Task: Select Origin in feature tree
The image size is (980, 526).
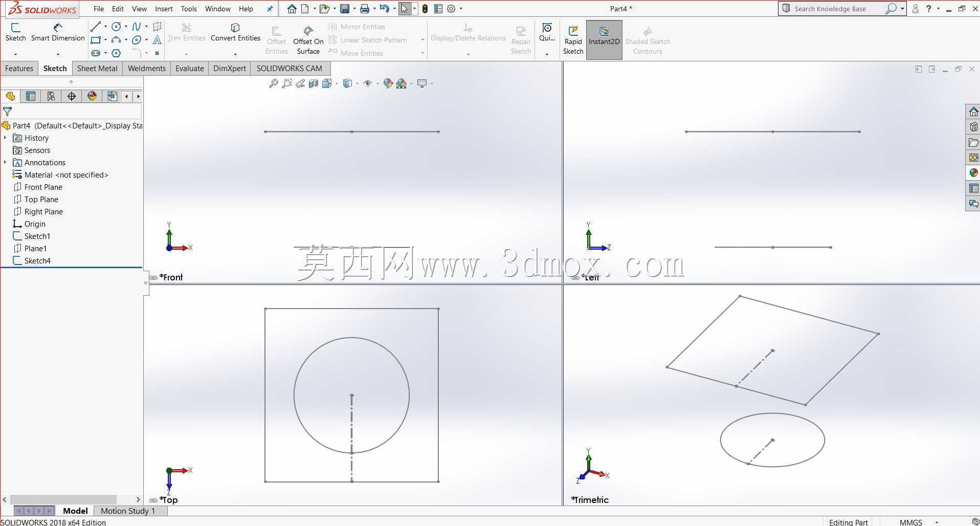Action: pos(35,224)
